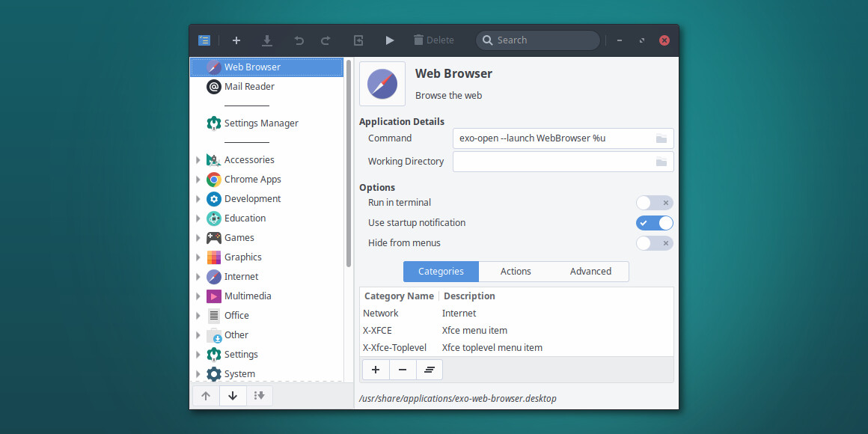Expand the Multimedia category arrow
The height and width of the screenshot is (434, 868).
(x=198, y=296)
